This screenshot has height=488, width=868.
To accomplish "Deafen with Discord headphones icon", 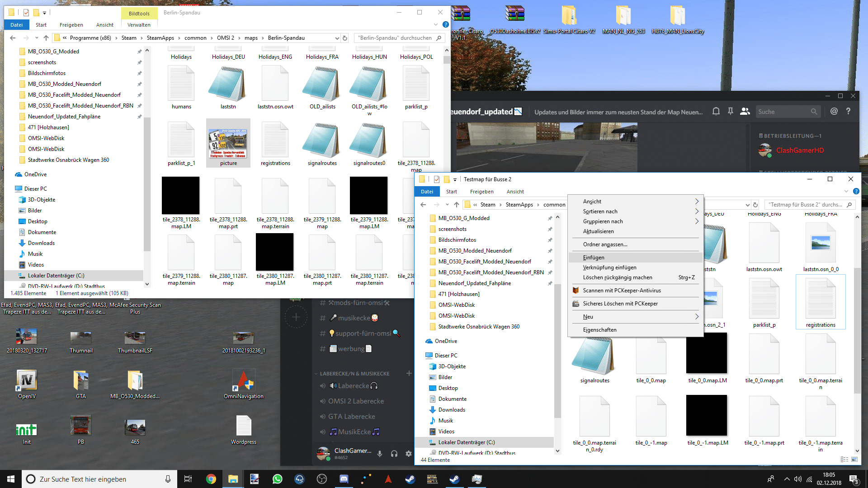I will [x=394, y=454].
